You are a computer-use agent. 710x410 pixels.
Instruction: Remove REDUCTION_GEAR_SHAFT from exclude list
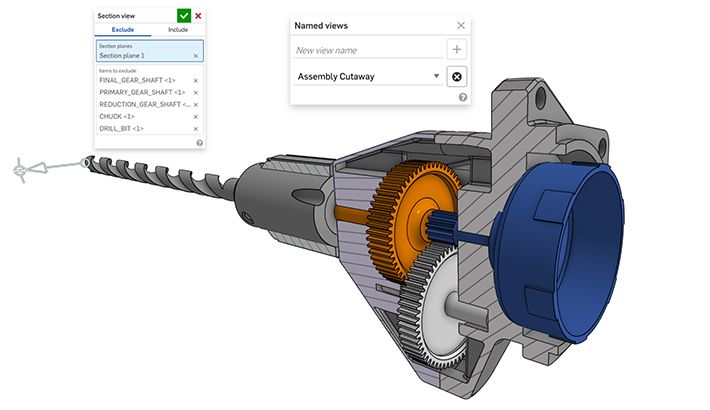click(x=196, y=104)
